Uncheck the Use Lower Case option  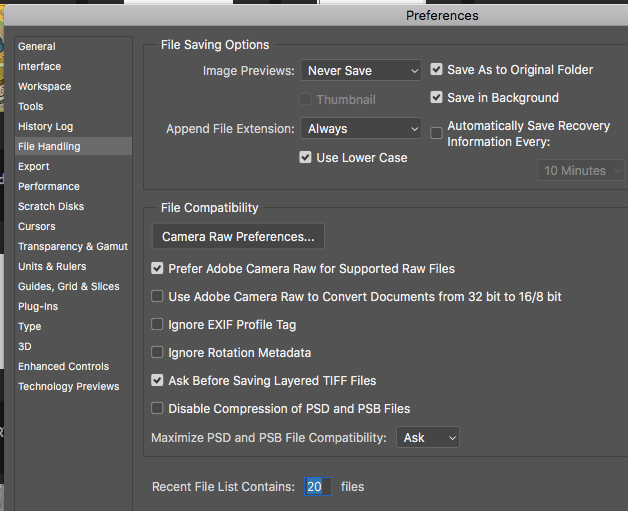point(307,158)
